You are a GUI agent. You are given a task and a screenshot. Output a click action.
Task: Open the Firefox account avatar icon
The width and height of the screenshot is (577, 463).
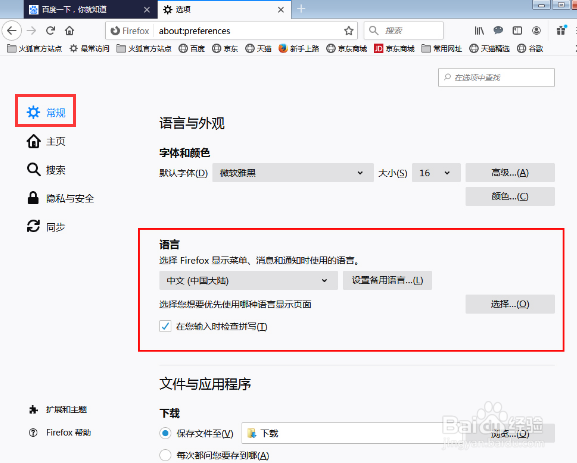[537, 31]
